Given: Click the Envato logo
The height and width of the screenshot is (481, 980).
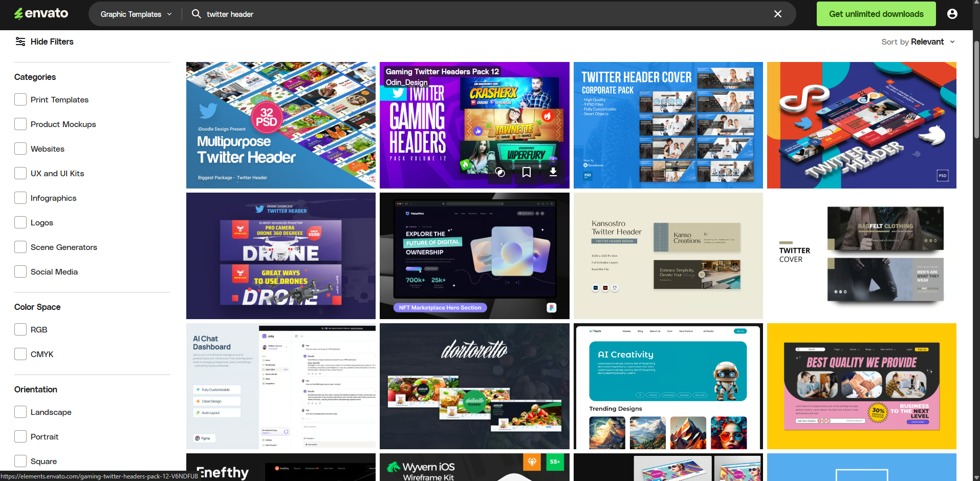Looking at the screenshot, I should [x=41, y=13].
